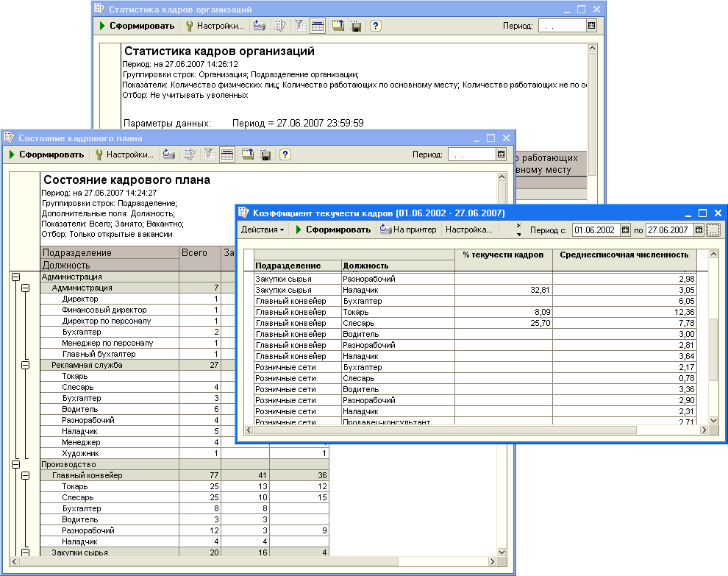Click scroll-right arrow in Коэффициент текучести horizontal scrollbar
This screenshot has height=576, width=728.
click(704, 430)
